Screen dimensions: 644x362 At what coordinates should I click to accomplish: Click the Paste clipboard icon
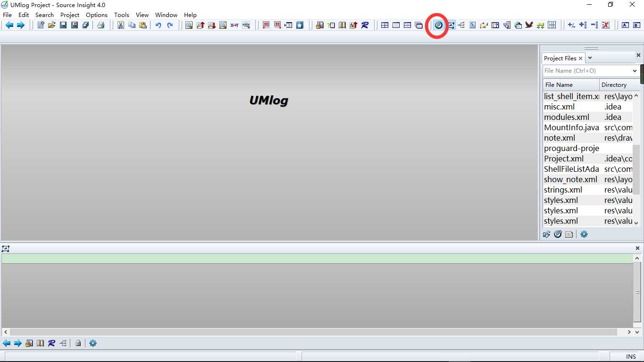143,25
